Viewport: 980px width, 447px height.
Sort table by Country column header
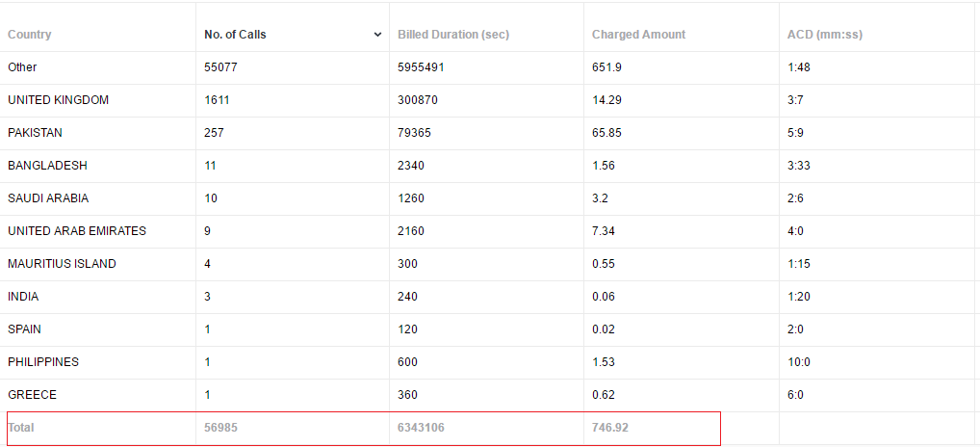[30, 35]
